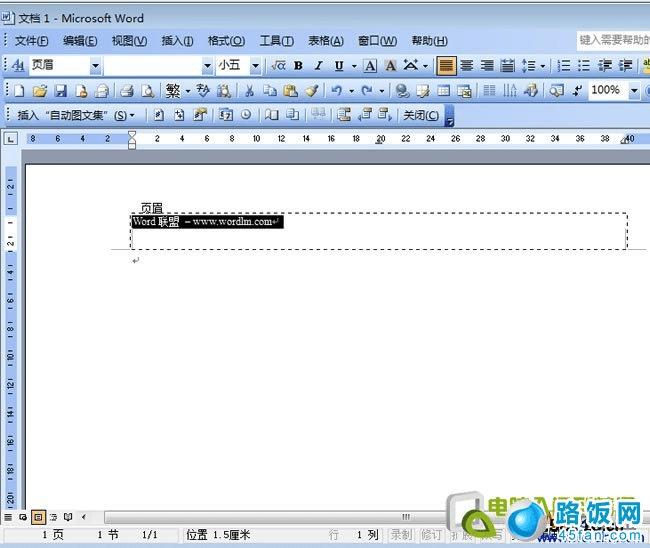Expand redo history dropdown arrow

point(381,91)
